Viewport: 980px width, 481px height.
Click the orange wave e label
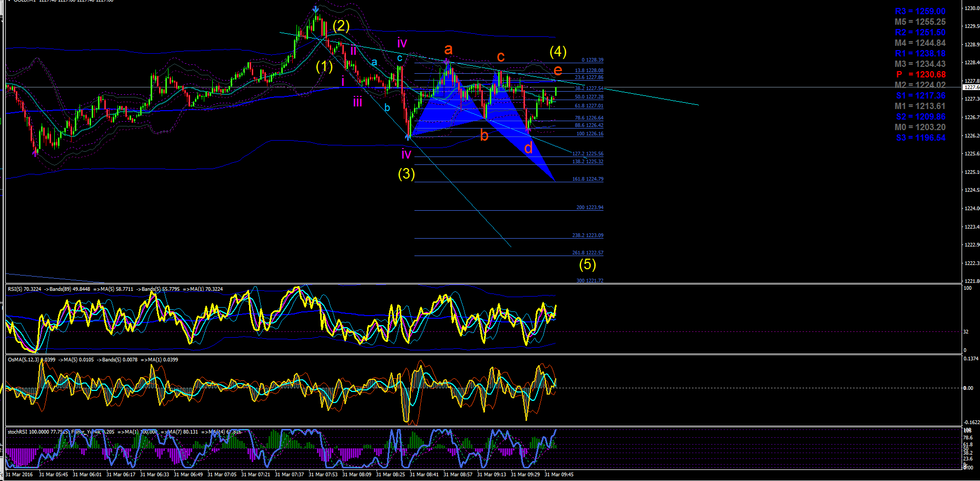click(558, 70)
